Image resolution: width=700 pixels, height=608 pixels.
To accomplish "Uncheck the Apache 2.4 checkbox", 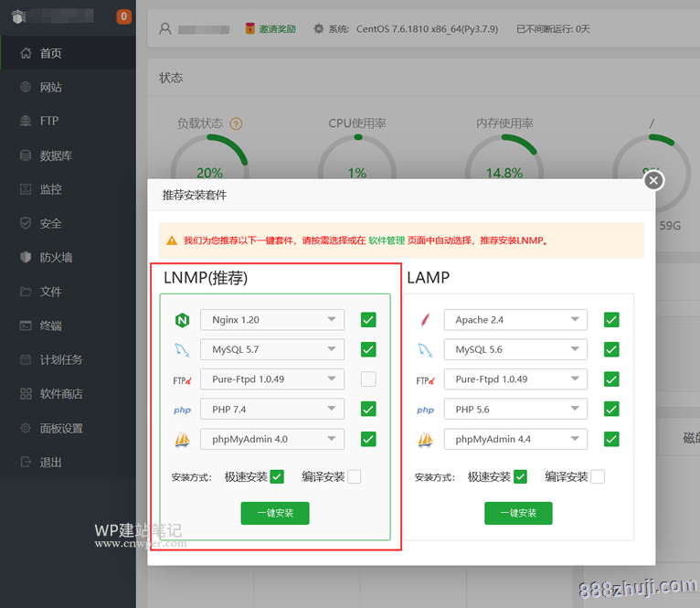I will 611,320.
